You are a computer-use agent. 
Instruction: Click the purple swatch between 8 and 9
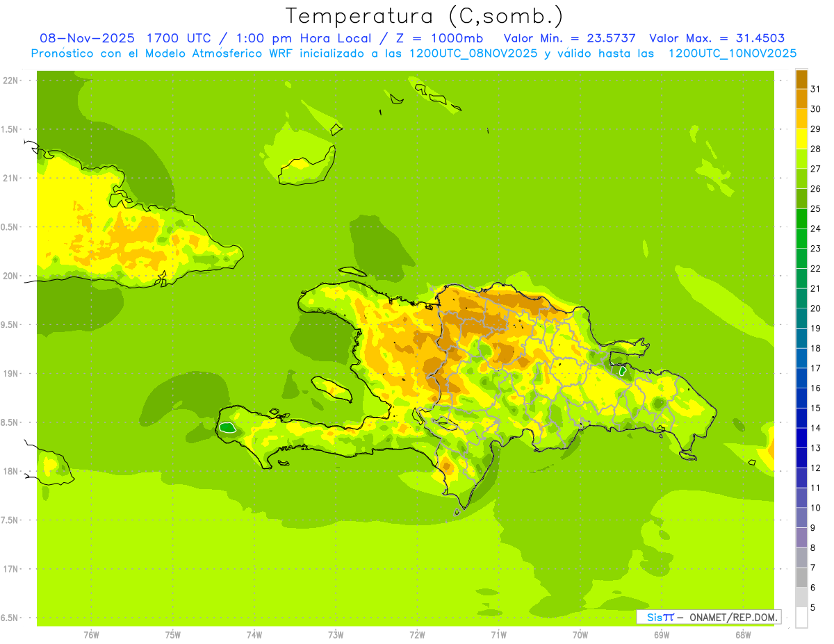click(801, 537)
